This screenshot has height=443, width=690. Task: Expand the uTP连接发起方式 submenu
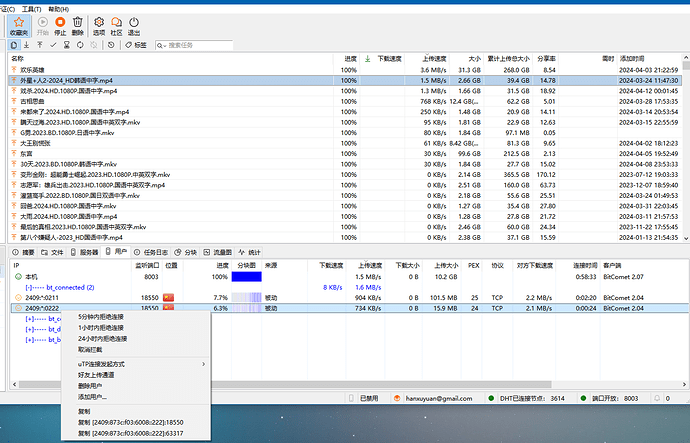coord(136,364)
